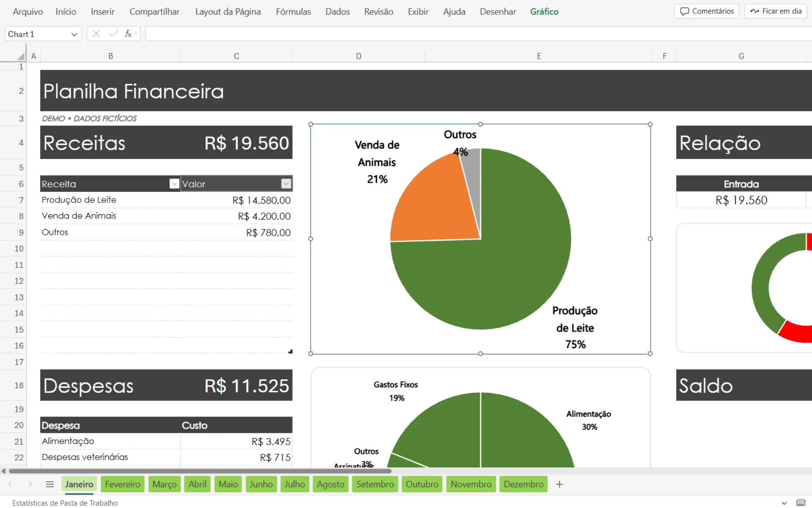
Task: Select the cell R$ 14.580,00
Action: 236,200
